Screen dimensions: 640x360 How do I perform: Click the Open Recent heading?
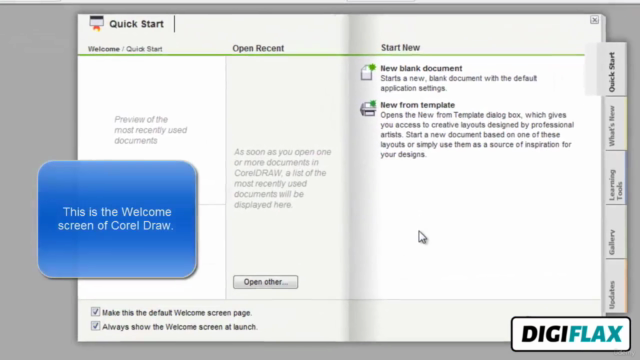[x=258, y=48]
